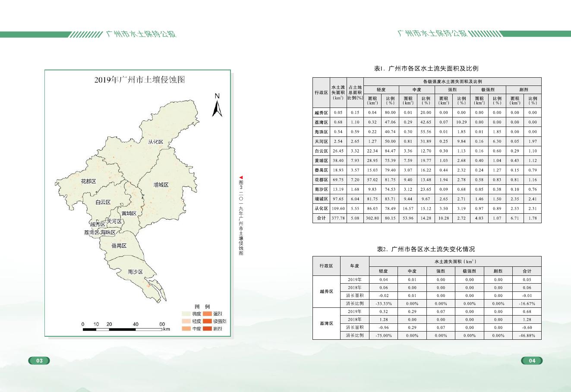The image size is (571, 392).
Task: Click the -33.33% value in Table 2
Action: [383, 303]
